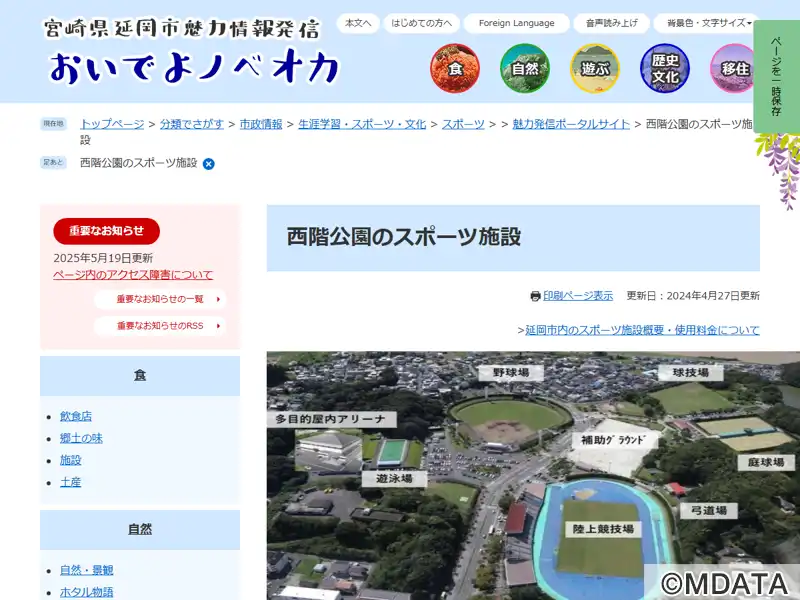Open 土産 sidebar link
Screen dimensions: 800x600
(x=70, y=482)
